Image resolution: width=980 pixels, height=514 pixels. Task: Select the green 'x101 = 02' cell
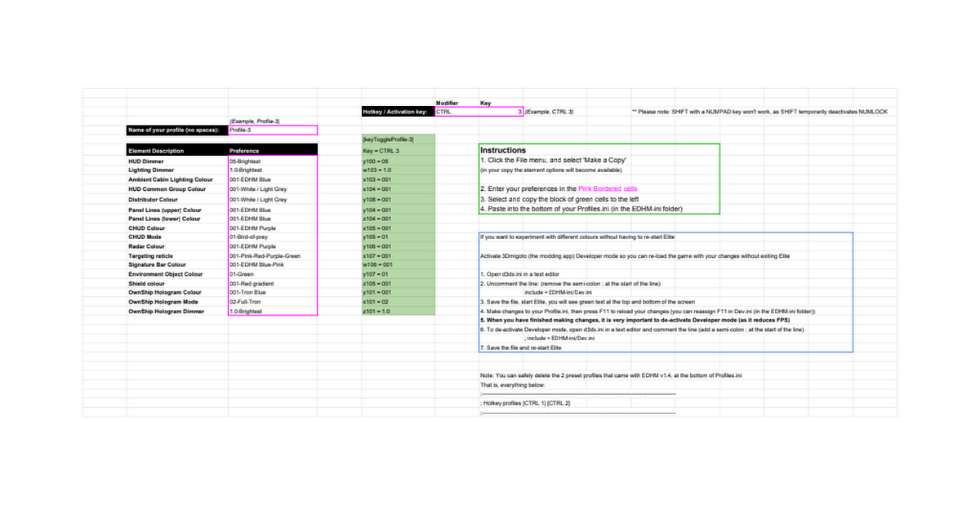[398, 302]
